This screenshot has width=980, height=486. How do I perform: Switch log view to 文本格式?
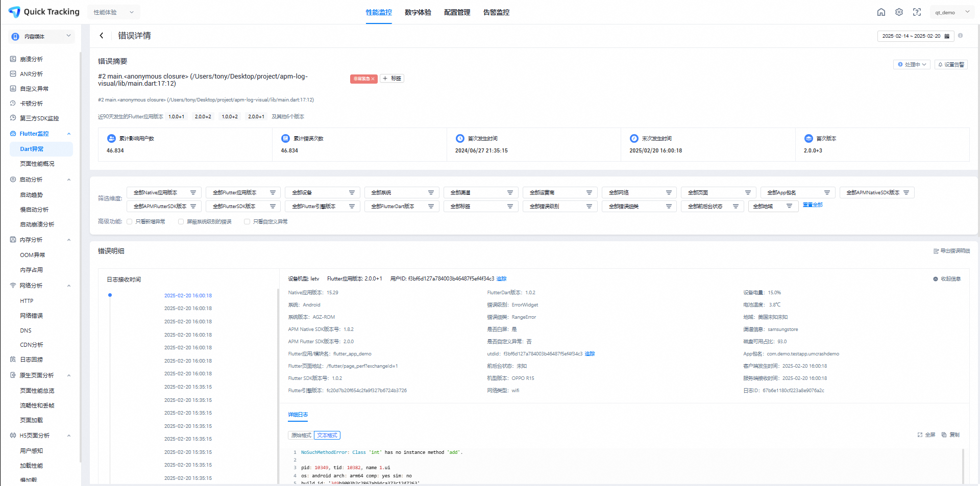pos(327,436)
